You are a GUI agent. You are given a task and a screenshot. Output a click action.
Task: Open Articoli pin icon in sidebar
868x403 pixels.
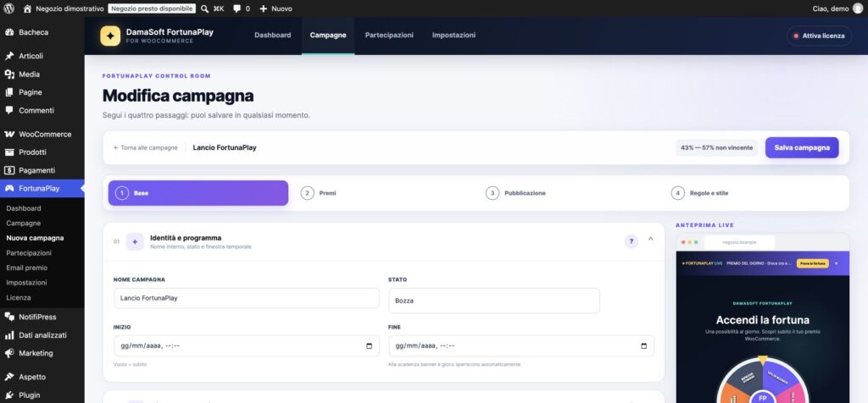8,56
